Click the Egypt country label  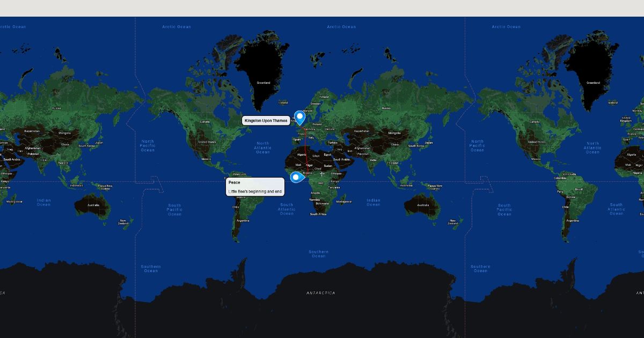(x=327, y=155)
